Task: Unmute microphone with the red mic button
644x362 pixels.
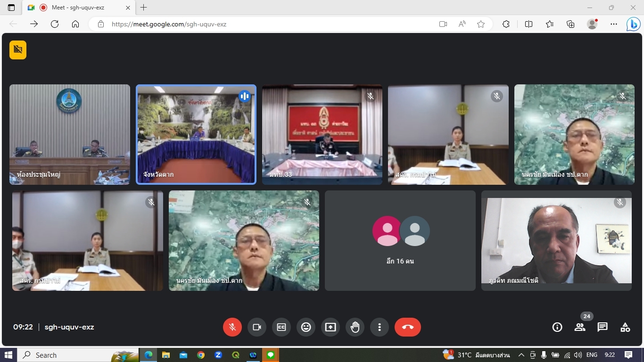Action: pyautogui.click(x=232, y=327)
